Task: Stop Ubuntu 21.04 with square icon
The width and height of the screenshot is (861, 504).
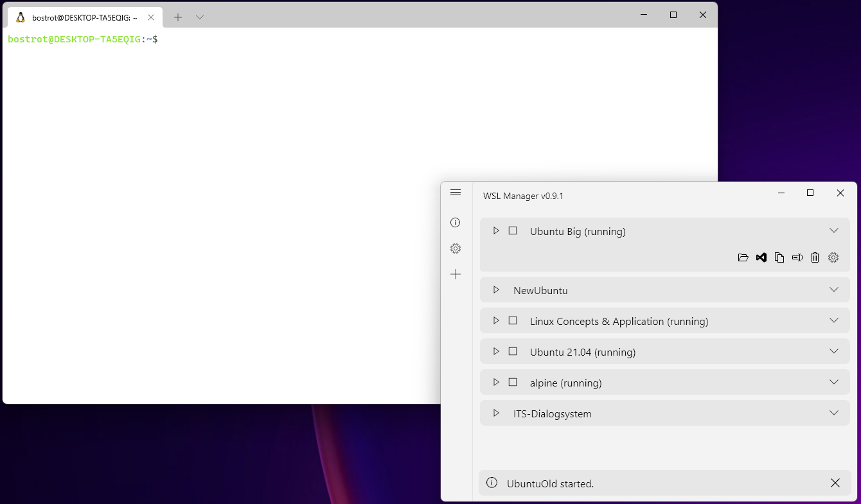Action: pyautogui.click(x=513, y=351)
